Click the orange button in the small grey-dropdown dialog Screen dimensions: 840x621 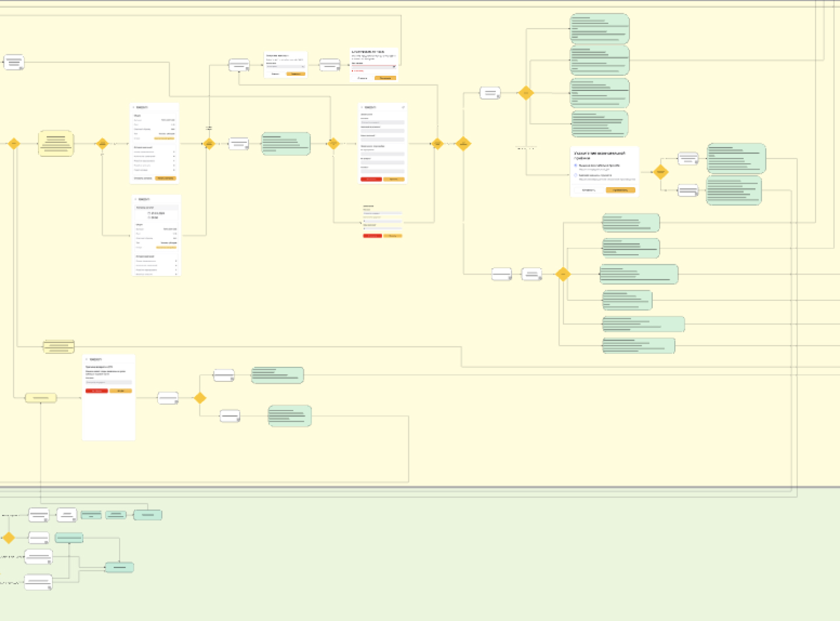[x=296, y=74]
